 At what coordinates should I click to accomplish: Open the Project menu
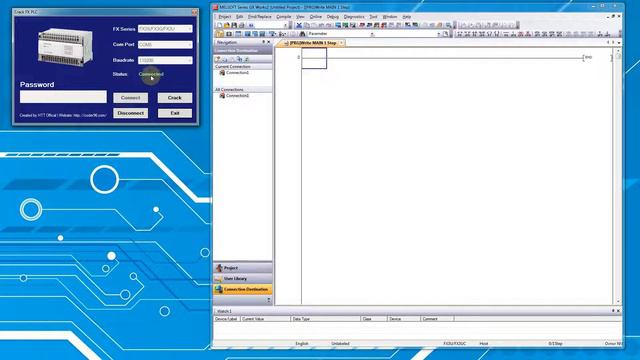(x=224, y=17)
